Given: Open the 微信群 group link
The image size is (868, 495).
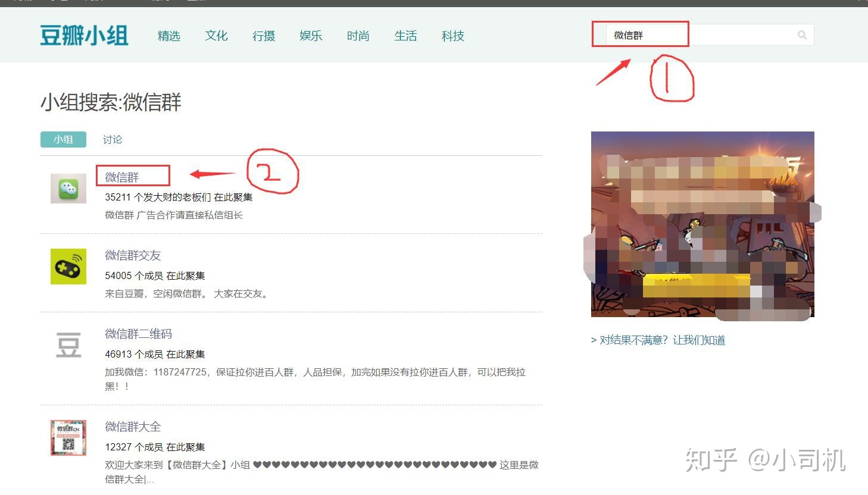Looking at the screenshot, I should [122, 177].
